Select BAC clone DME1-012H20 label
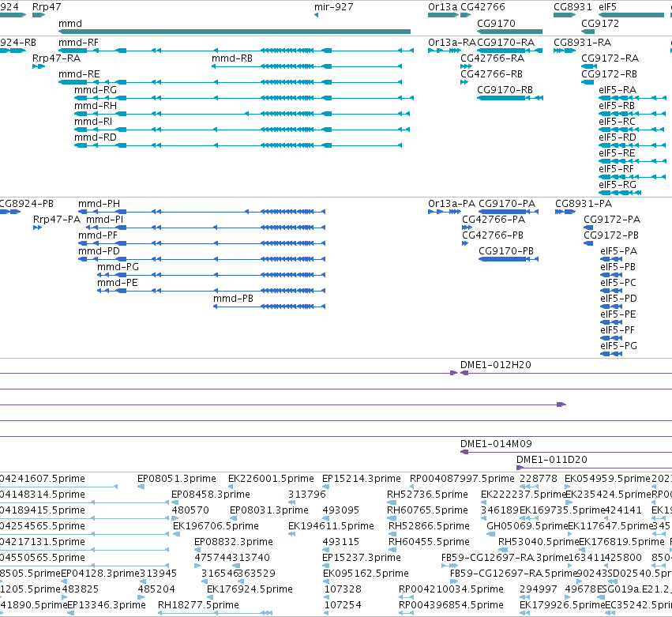Viewport: 672px width, 617px height. pos(496,365)
